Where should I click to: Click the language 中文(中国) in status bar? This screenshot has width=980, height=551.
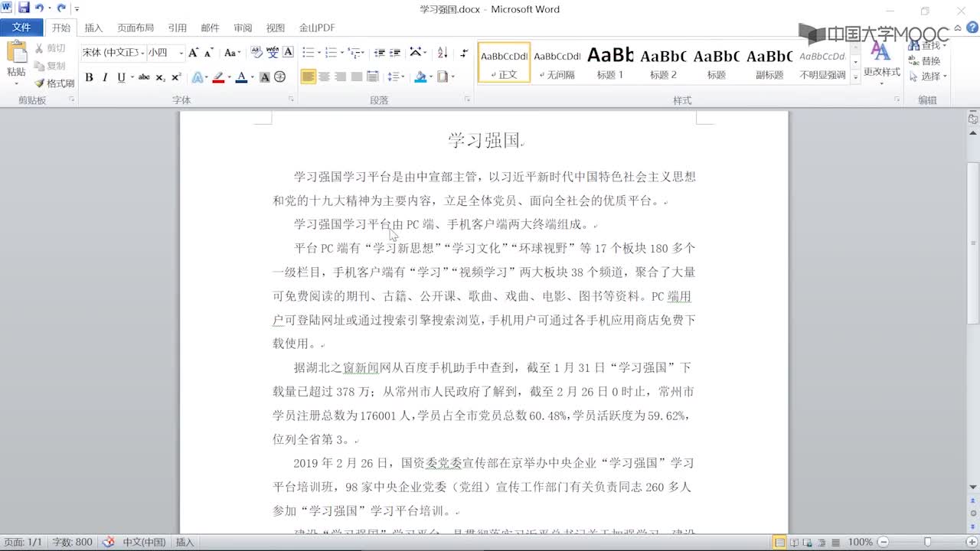[144, 542]
